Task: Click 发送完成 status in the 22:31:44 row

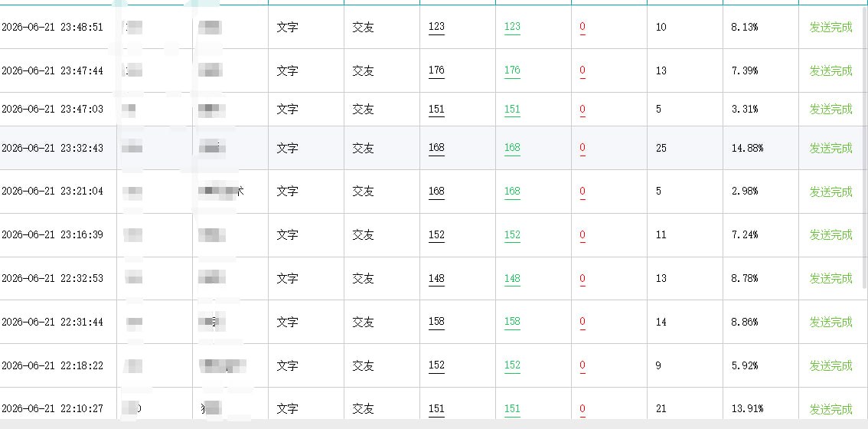Action: click(830, 322)
